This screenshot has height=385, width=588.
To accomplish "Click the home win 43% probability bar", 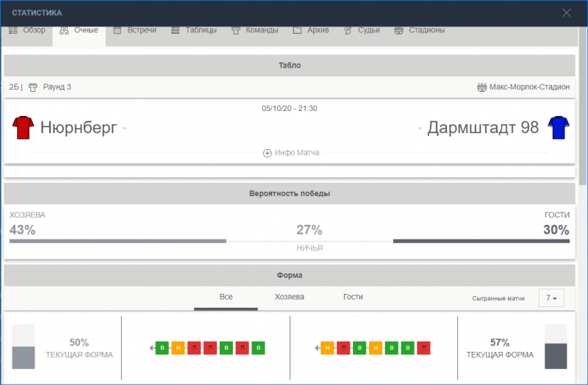I will (118, 242).
